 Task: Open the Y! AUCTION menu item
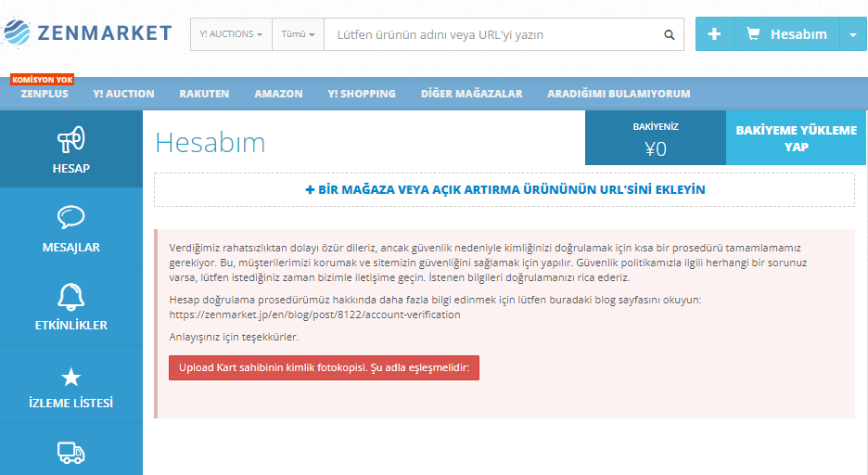coord(123,94)
